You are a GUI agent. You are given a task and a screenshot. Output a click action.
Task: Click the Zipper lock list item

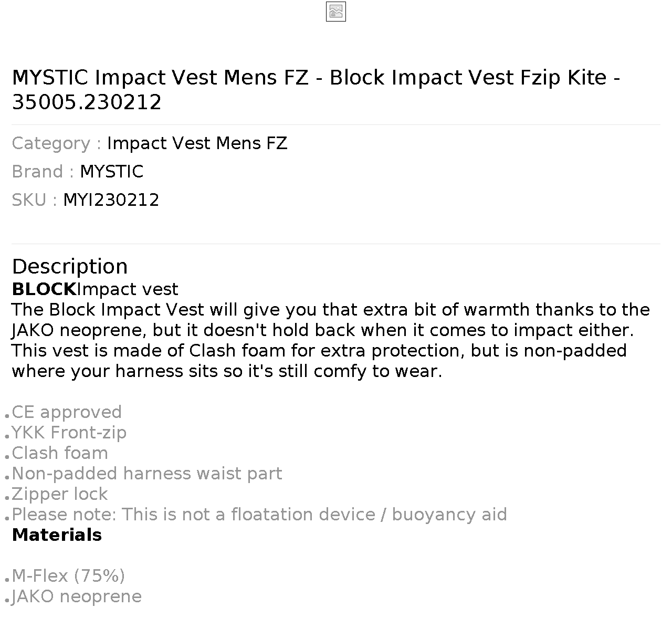pyautogui.click(x=60, y=494)
